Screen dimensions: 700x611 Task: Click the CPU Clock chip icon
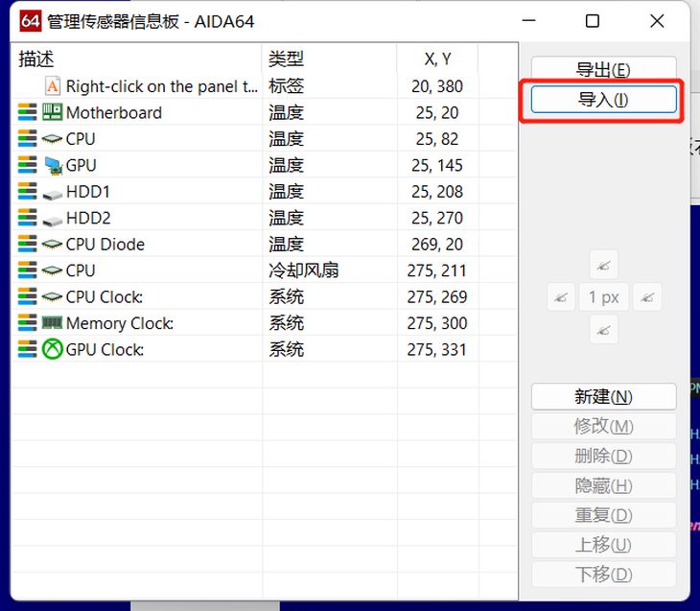point(52,297)
